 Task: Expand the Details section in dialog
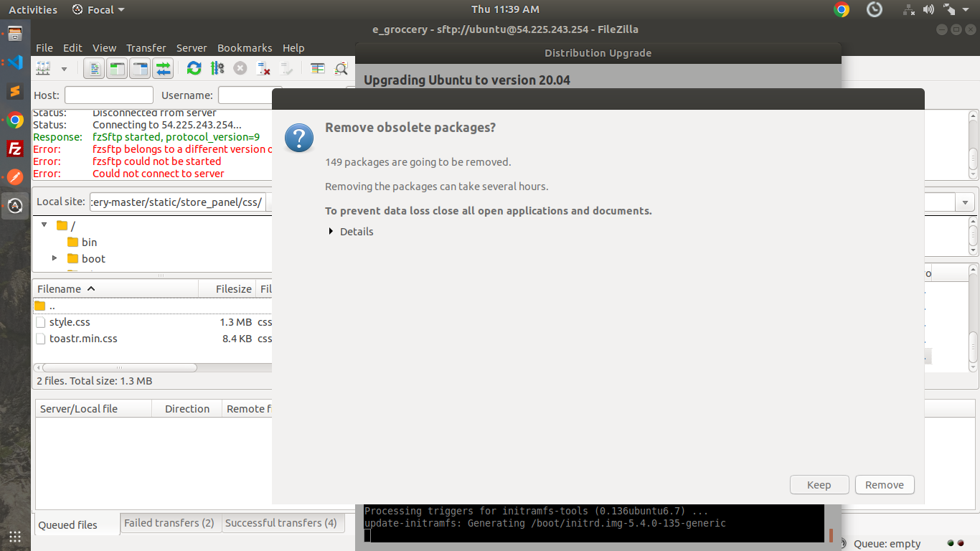[x=351, y=232]
